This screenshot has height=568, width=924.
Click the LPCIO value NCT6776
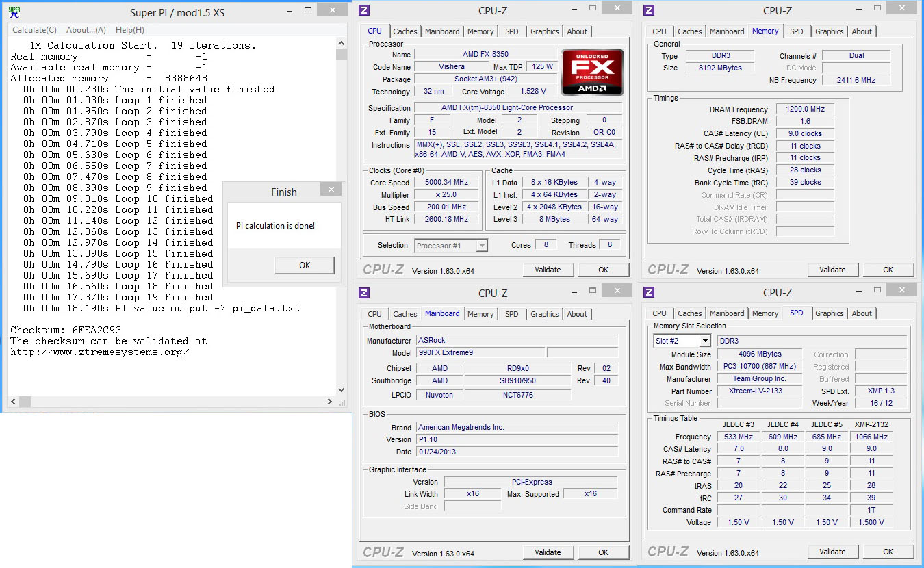tap(517, 395)
